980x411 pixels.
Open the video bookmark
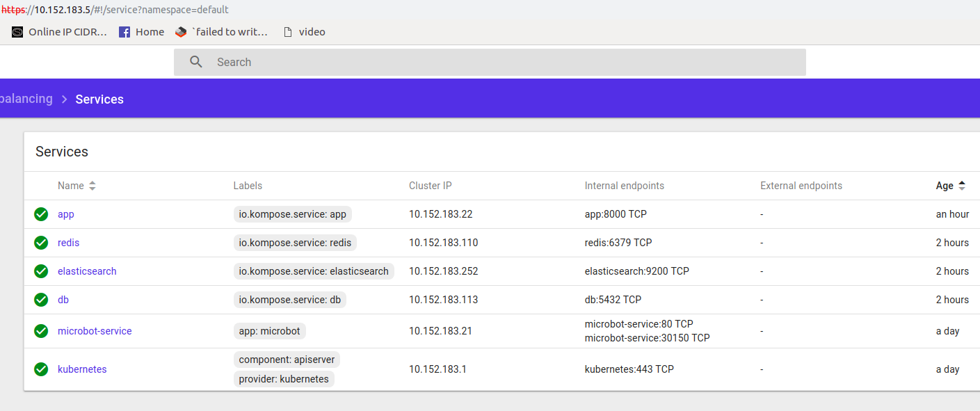[305, 32]
